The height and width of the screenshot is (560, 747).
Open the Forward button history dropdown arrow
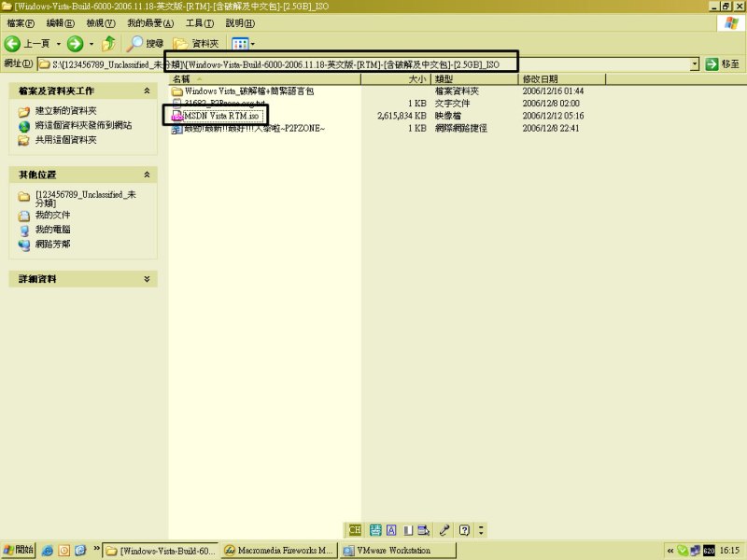coord(91,44)
